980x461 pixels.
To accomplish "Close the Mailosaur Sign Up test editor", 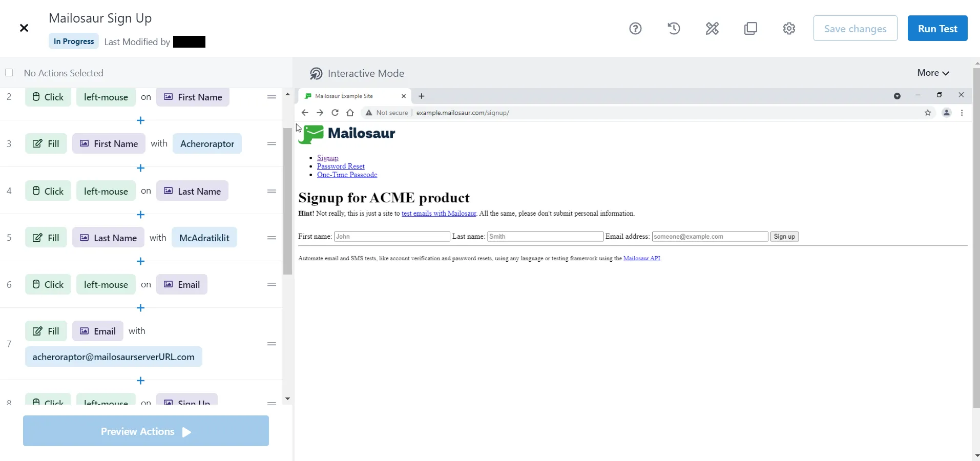I will (24, 28).
